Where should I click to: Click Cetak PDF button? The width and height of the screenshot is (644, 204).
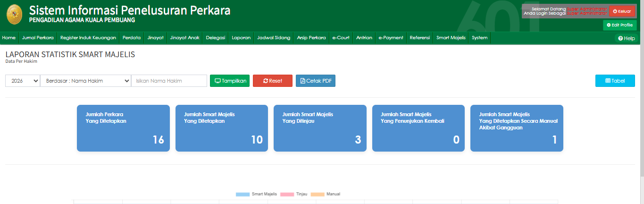pos(315,81)
